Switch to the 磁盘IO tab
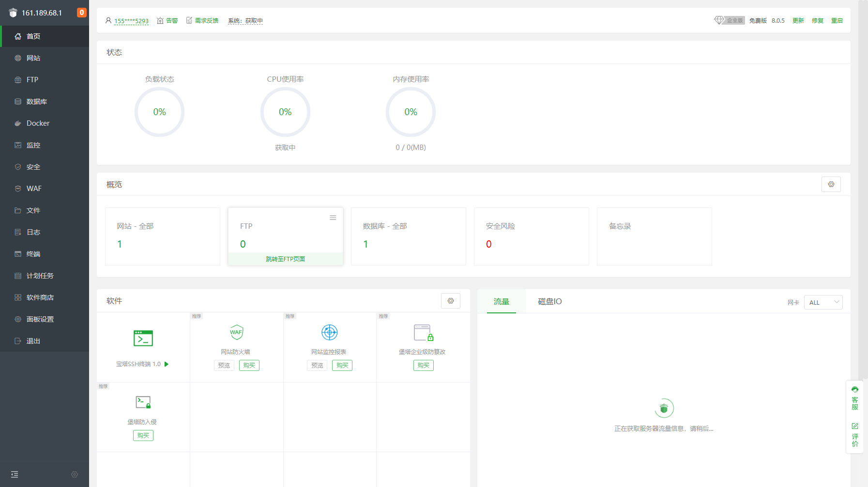 point(549,301)
